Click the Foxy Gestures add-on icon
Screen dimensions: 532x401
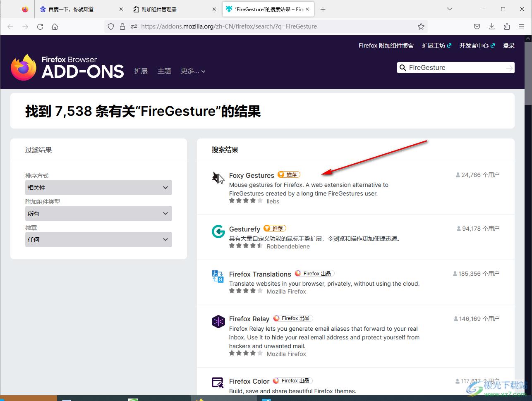click(x=218, y=178)
